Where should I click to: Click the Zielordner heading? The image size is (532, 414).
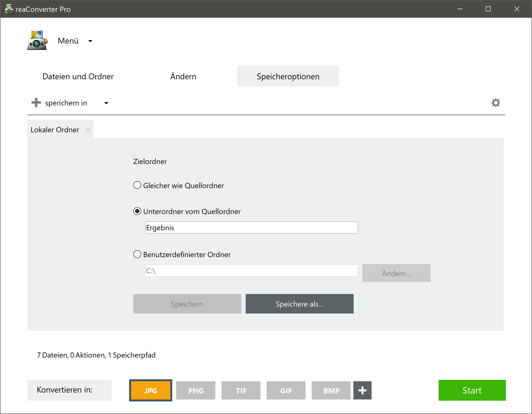pos(150,161)
